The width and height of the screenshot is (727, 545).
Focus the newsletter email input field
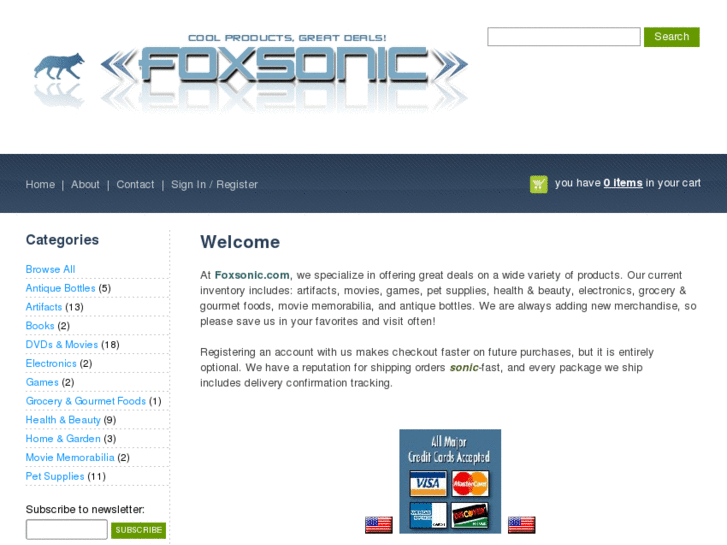(x=67, y=529)
